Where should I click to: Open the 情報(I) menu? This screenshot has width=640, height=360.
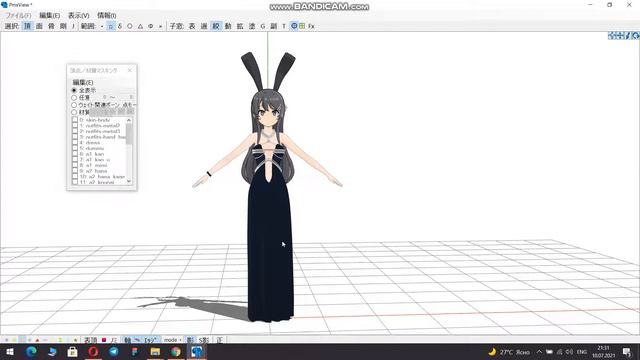107,16
